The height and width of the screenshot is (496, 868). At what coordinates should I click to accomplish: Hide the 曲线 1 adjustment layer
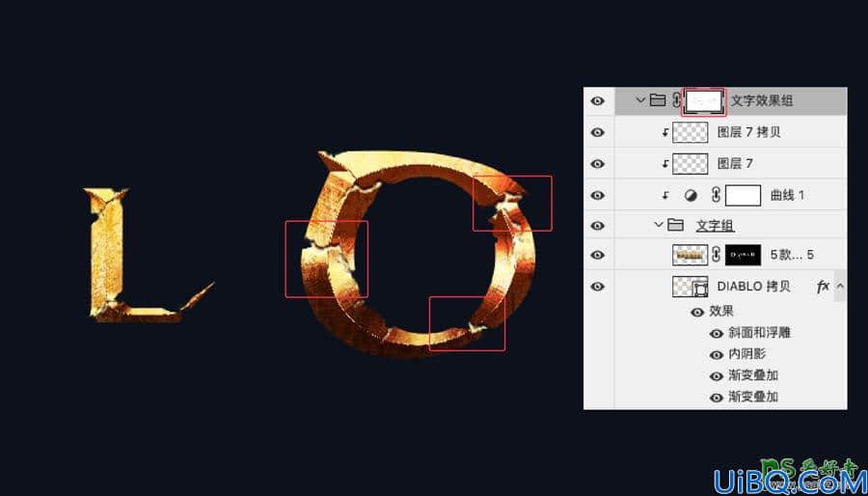pyautogui.click(x=597, y=196)
